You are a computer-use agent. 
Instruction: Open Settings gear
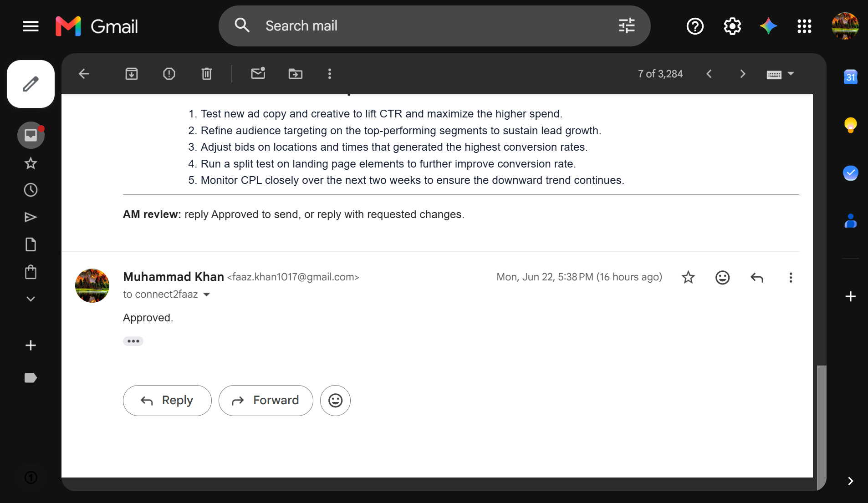pyautogui.click(x=732, y=26)
